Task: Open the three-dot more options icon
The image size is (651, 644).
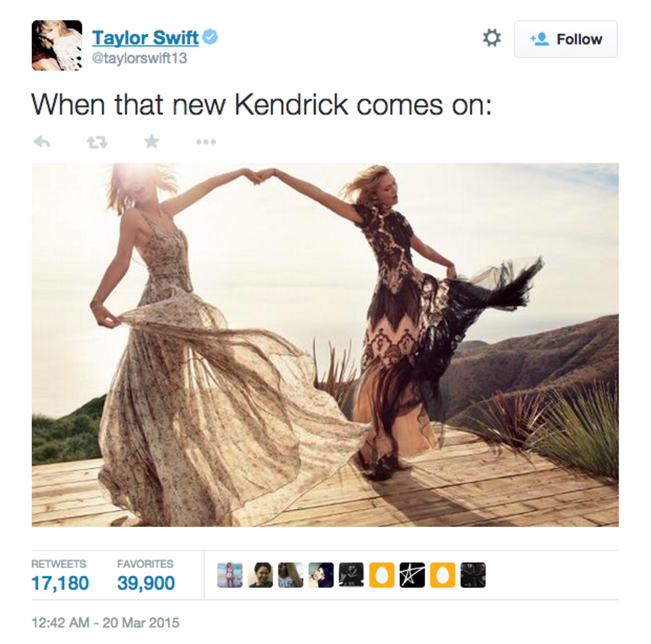Action: [206, 142]
